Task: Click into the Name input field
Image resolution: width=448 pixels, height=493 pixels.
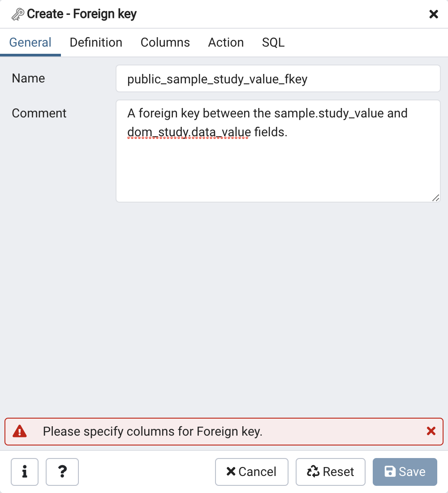Action: [x=278, y=79]
